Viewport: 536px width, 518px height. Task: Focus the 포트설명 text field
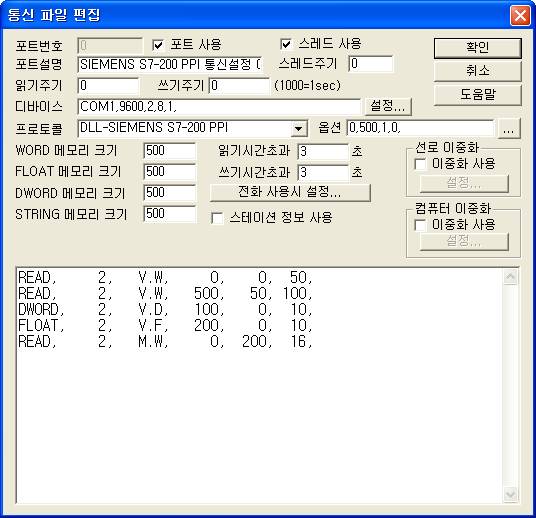[x=170, y=64]
